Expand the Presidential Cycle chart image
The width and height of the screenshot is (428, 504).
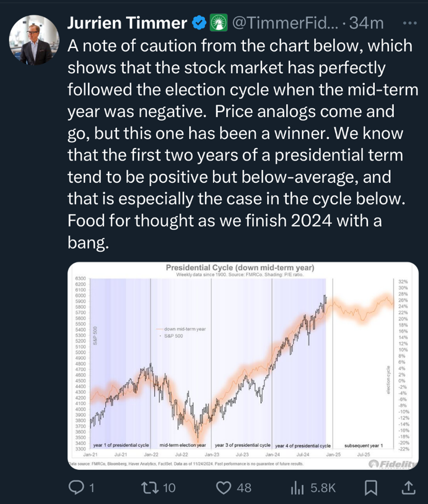tap(243, 365)
